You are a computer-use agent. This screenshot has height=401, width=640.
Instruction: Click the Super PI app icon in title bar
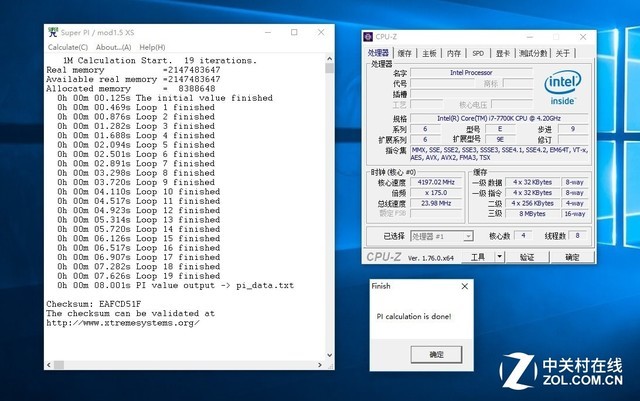tap(53, 32)
